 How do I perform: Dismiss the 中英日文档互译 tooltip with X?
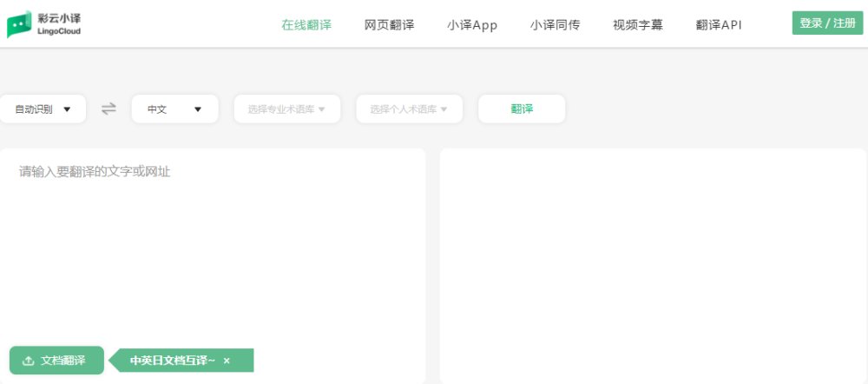227,361
